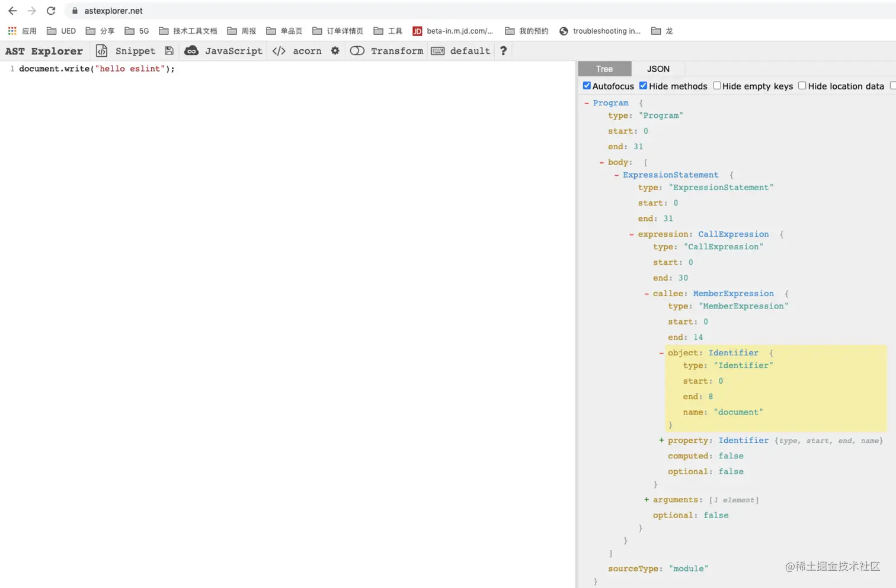Switch to the JSON tab
The image size is (896, 588).
pos(658,69)
